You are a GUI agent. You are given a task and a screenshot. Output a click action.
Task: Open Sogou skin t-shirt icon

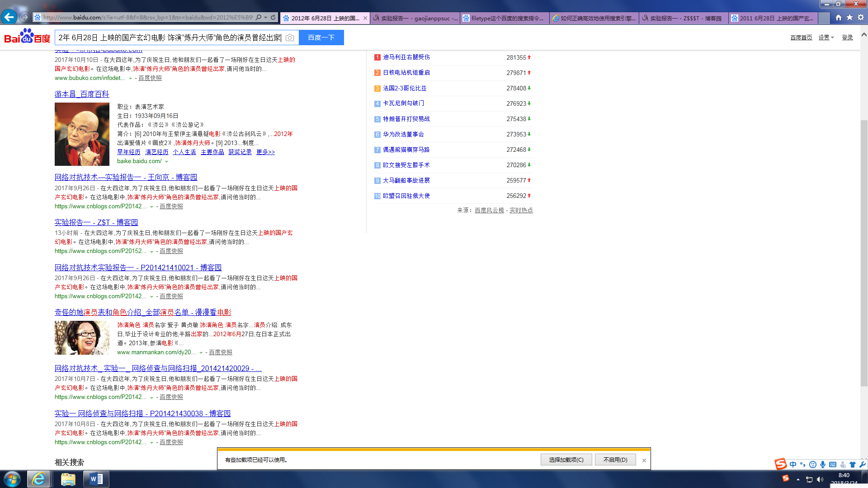coord(853,465)
